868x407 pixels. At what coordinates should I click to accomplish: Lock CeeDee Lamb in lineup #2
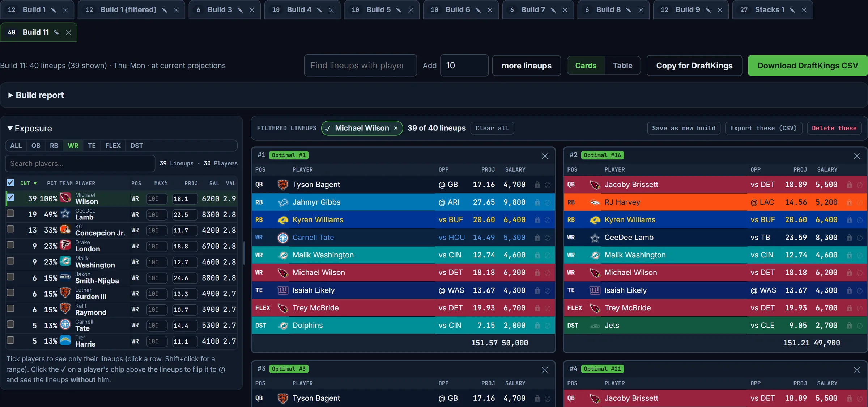coord(849,238)
